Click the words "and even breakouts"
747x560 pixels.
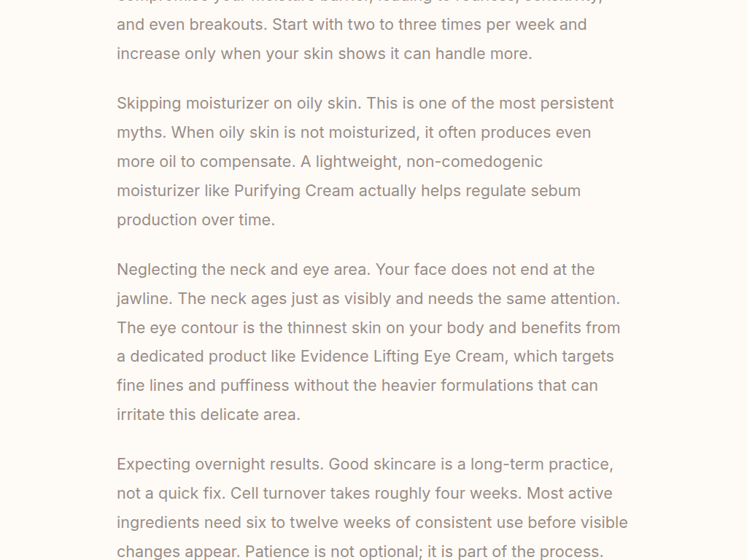(192, 25)
